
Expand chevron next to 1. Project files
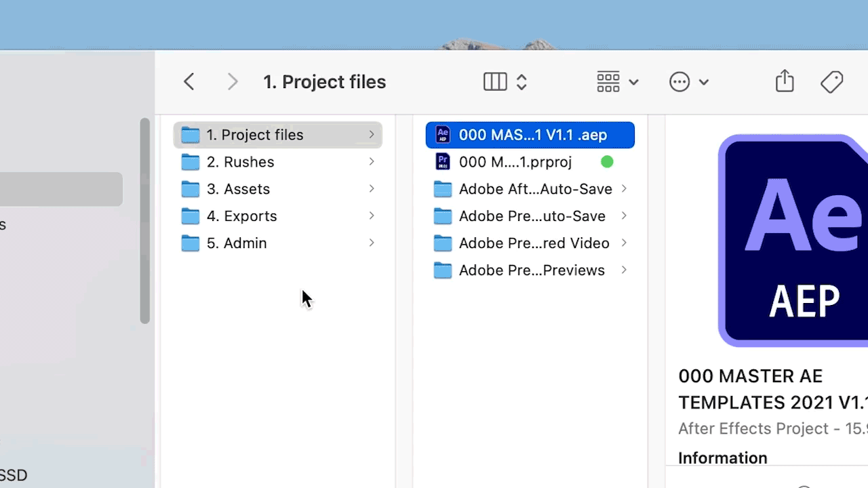pyautogui.click(x=372, y=134)
